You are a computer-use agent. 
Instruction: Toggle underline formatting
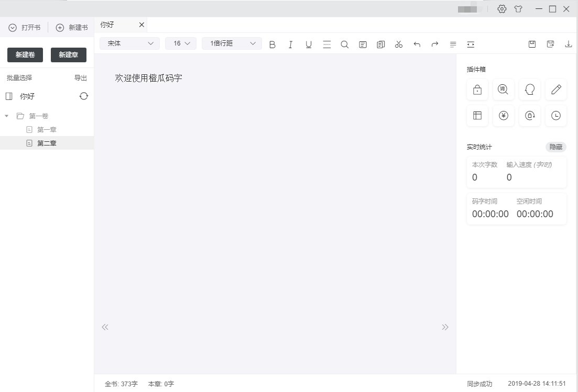tap(309, 44)
